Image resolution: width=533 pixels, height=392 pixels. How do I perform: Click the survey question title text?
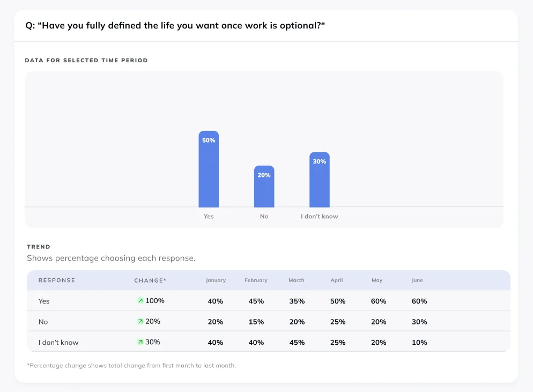pyautogui.click(x=175, y=26)
